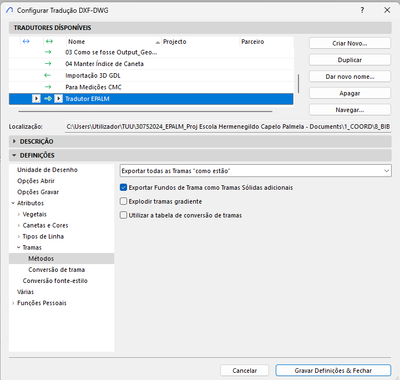Viewport: 400px width, 380px height.
Task: Open Conversão de trama settings
Action: coord(57,269)
